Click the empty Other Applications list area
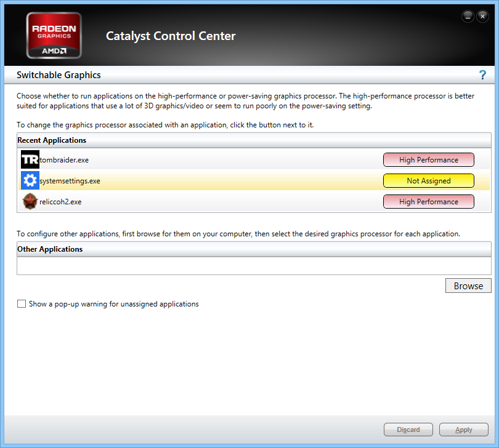 (254, 265)
